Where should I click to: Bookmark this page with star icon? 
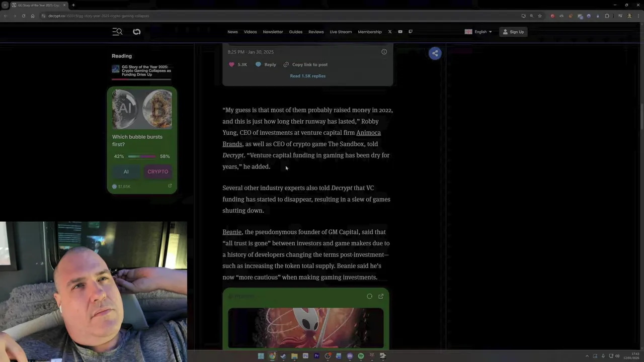[540, 16]
